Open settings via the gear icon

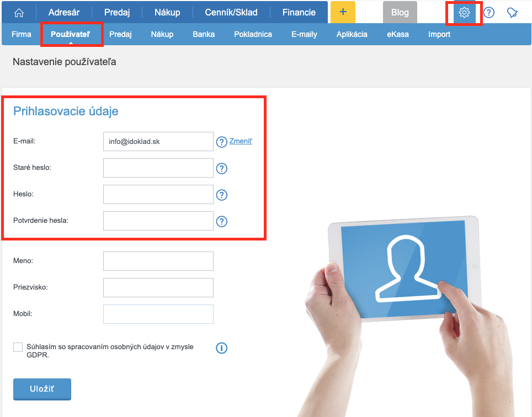click(x=464, y=12)
